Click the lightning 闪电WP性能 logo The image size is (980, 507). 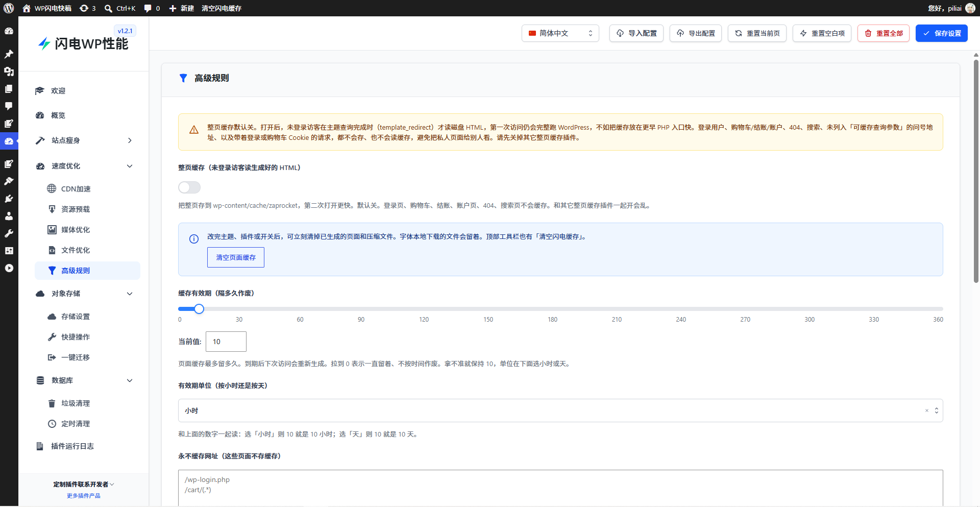[x=83, y=44]
